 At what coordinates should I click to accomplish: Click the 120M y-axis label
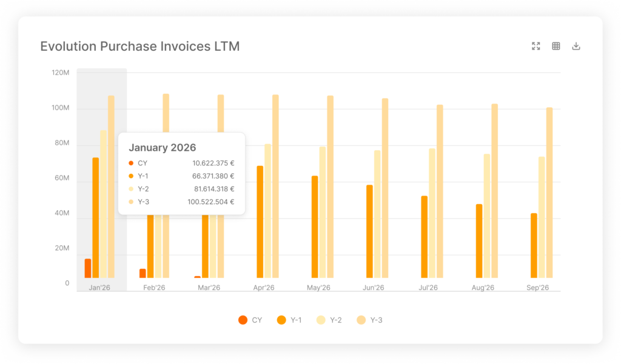[61, 73]
